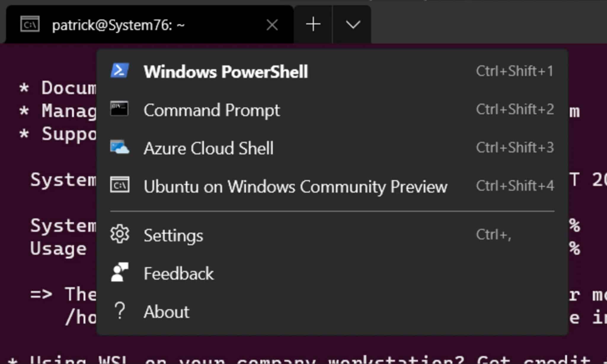Launch Command Prompt from the menu
Viewport: 607px width, 364px height.
[212, 110]
